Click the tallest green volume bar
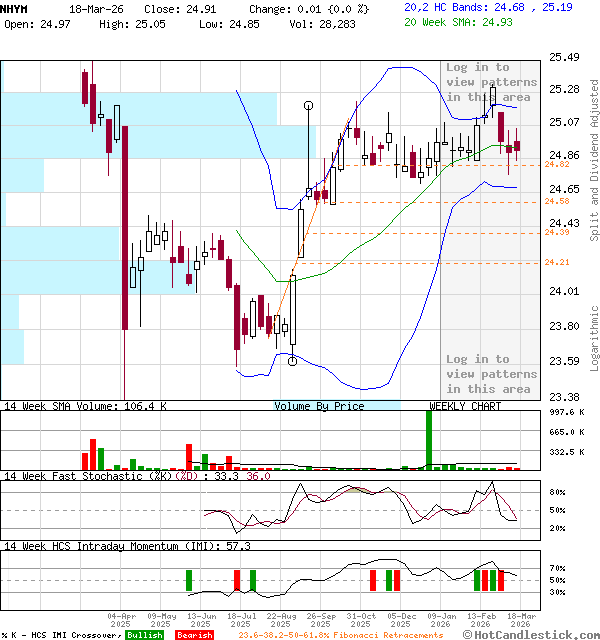The image size is (600, 640). (x=429, y=439)
